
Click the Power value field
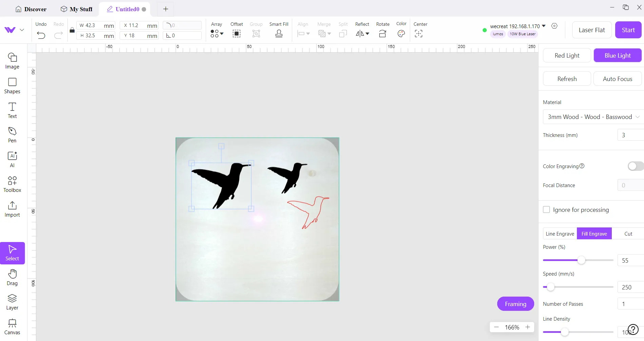[x=630, y=260]
